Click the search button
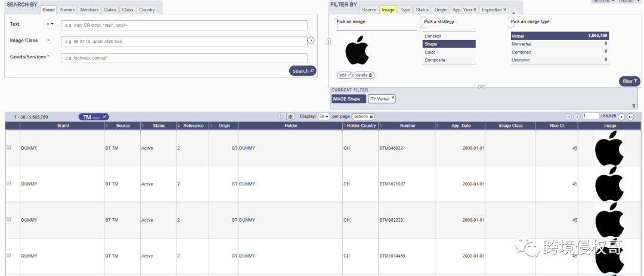 [303, 71]
